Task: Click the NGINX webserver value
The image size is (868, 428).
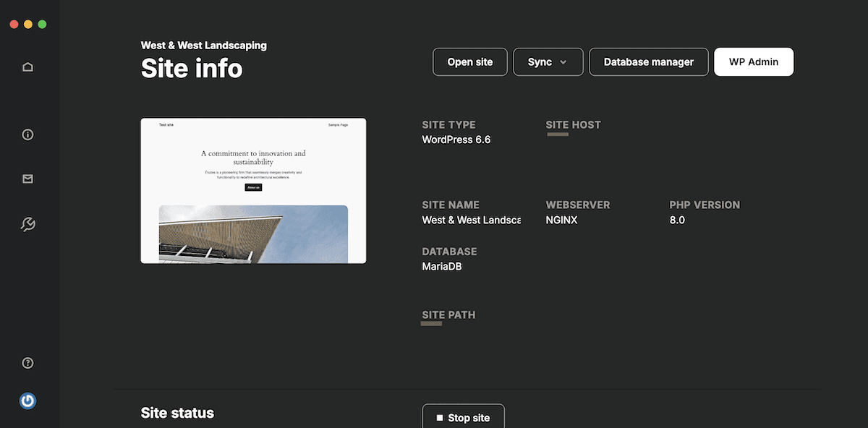Action: (561, 220)
